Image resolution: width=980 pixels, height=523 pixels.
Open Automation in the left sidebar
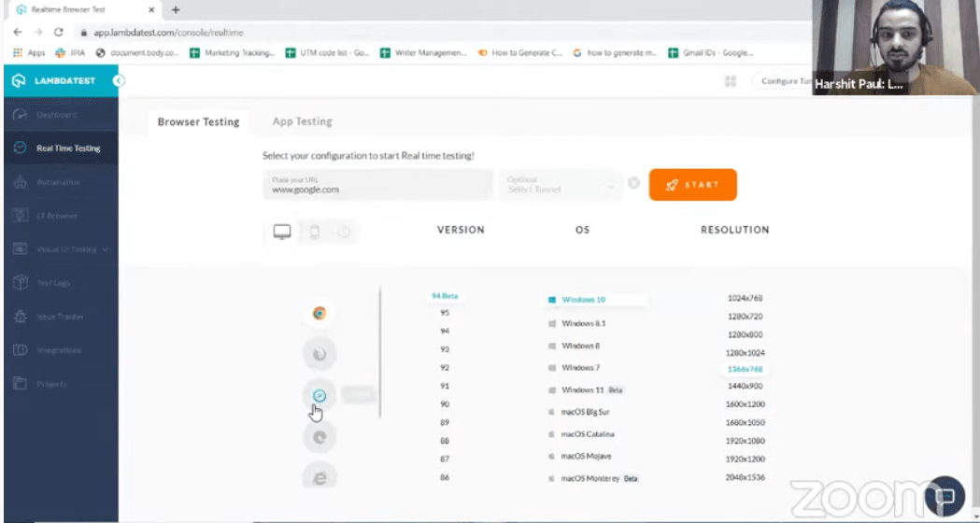click(x=58, y=182)
